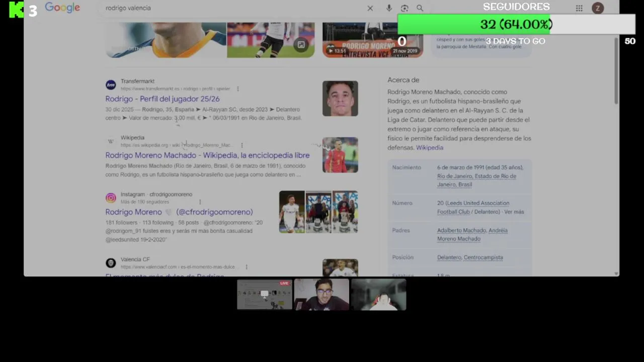
Task: Open the Google apps grid icon
Action: point(579,8)
